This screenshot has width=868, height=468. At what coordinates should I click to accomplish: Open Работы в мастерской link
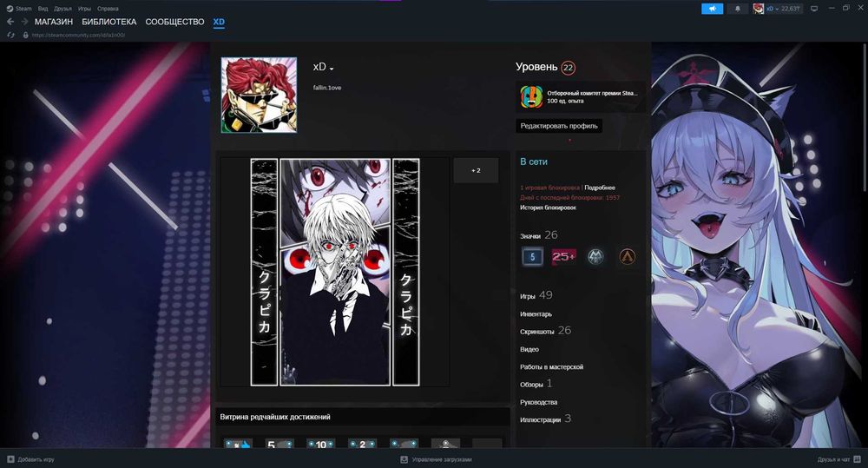tap(551, 367)
